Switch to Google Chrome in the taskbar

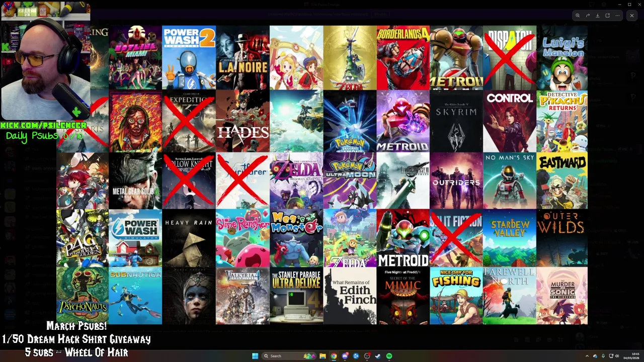[334, 356]
